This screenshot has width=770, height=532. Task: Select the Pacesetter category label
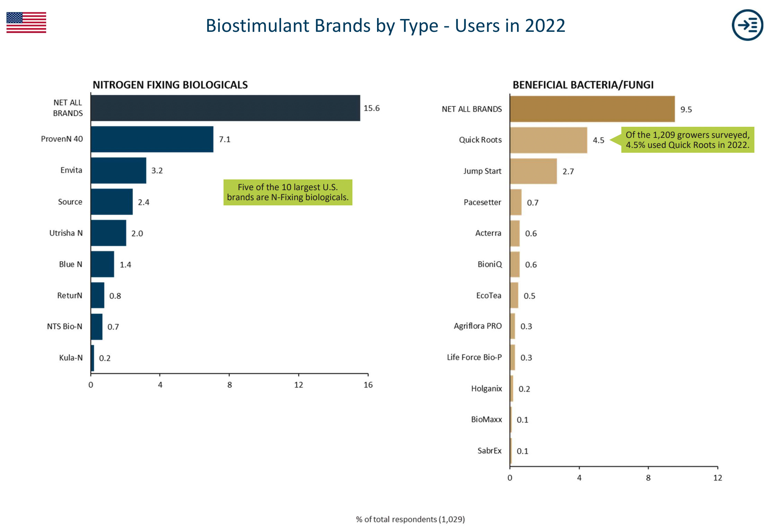482,202
